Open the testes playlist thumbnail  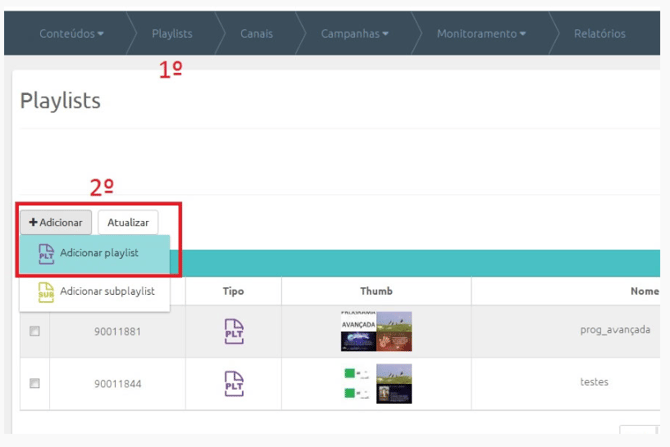coord(376,383)
